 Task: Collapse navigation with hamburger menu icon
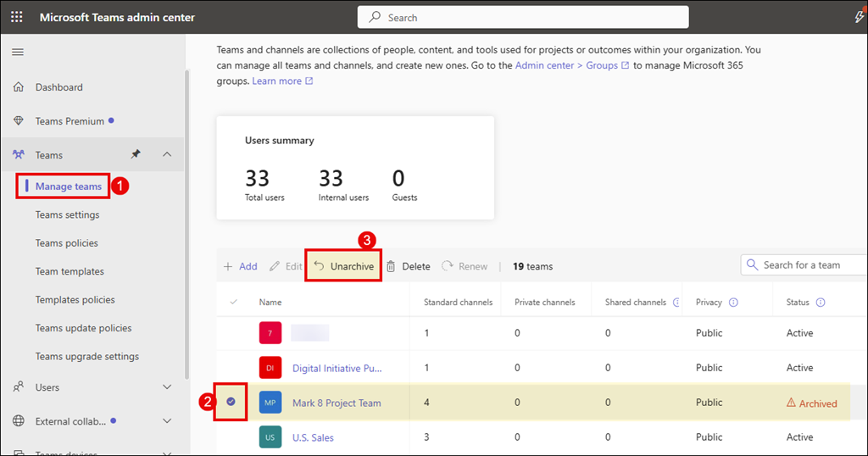point(18,52)
